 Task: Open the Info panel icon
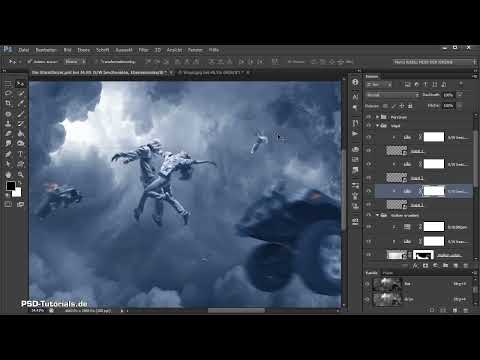pos(355,82)
